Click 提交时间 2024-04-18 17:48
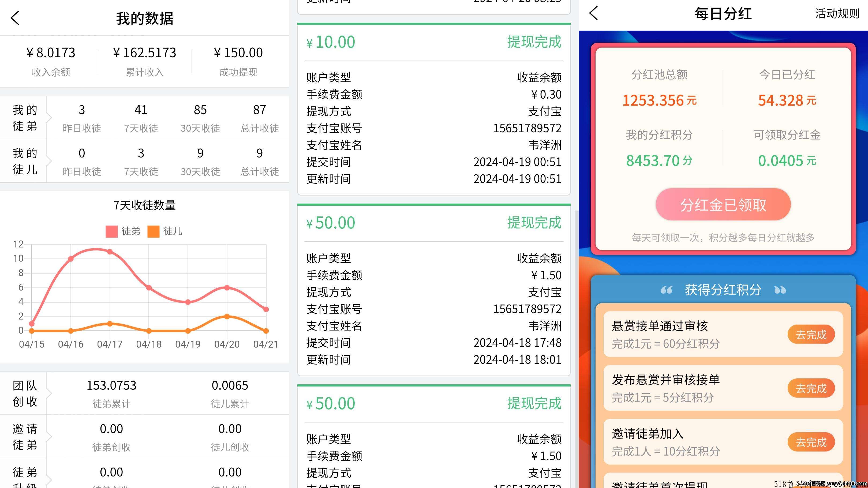The width and height of the screenshot is (868, 488). tap(517, 343)
